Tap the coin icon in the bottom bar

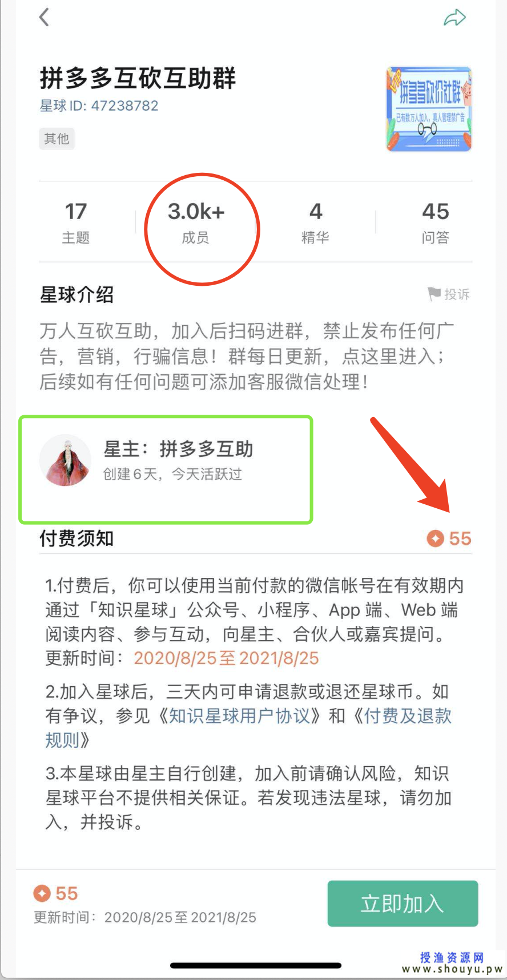[x=42, y=893]
